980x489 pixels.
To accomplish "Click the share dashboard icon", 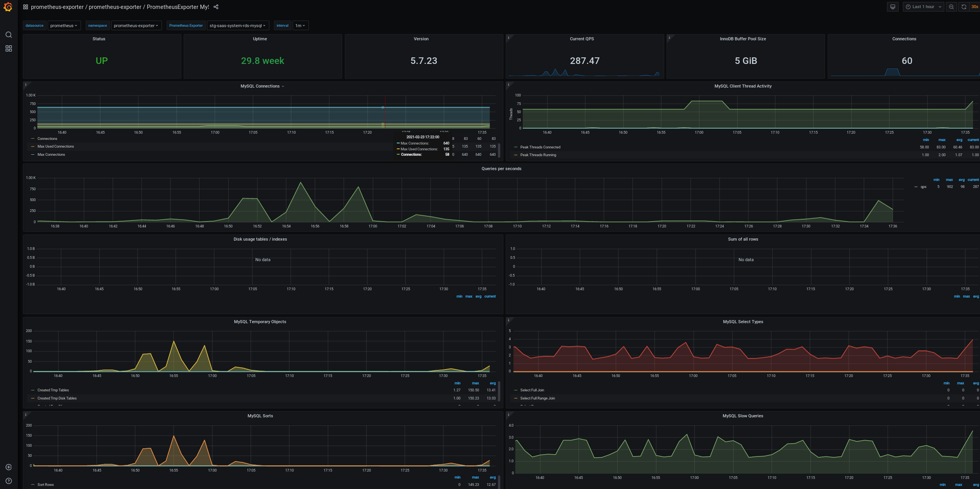I will (x=216, y=7).
